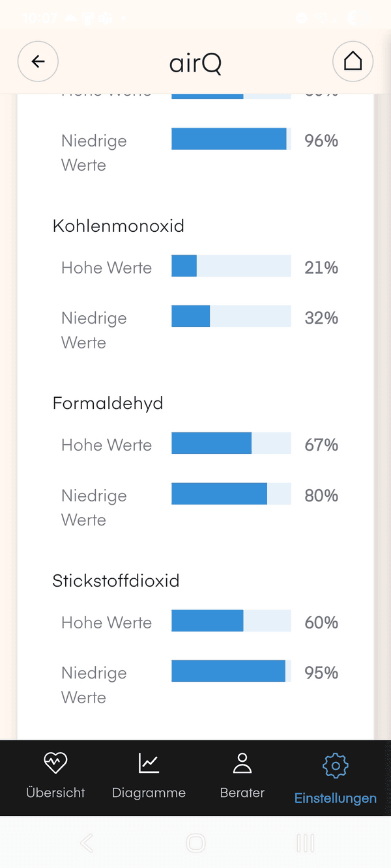The height and width of the screenshot is (868, 391).
Task: Adjust Stickstoffdioxid Niedrige Werte 95% bar
Action: tap(231, 671)
